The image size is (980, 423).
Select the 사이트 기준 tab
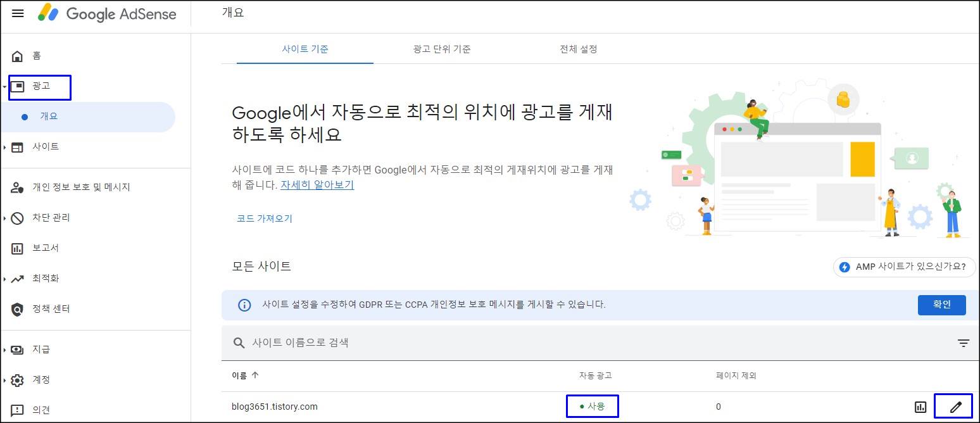pos(305,49)
